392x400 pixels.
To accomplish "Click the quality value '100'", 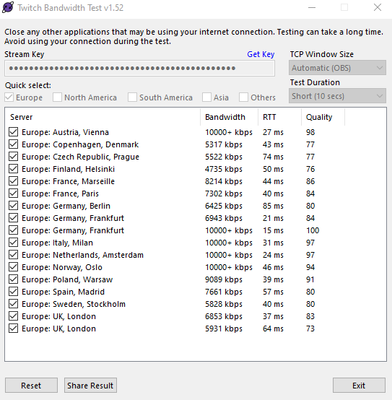I will (313, 230).
